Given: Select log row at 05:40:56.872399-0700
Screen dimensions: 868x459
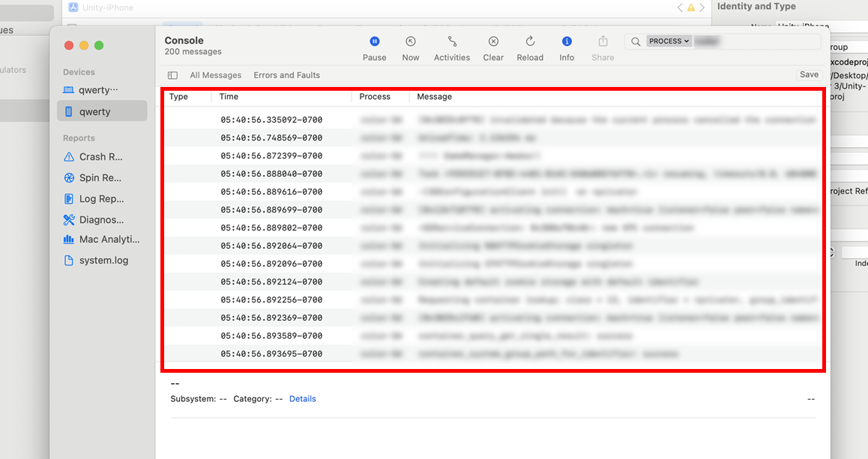Looking at the screenshot, I should pyautogui.click(x=492, y=155).
